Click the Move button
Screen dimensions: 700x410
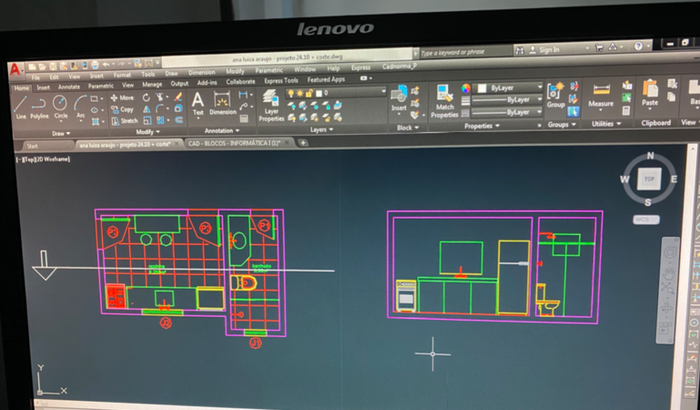[122, 97]
